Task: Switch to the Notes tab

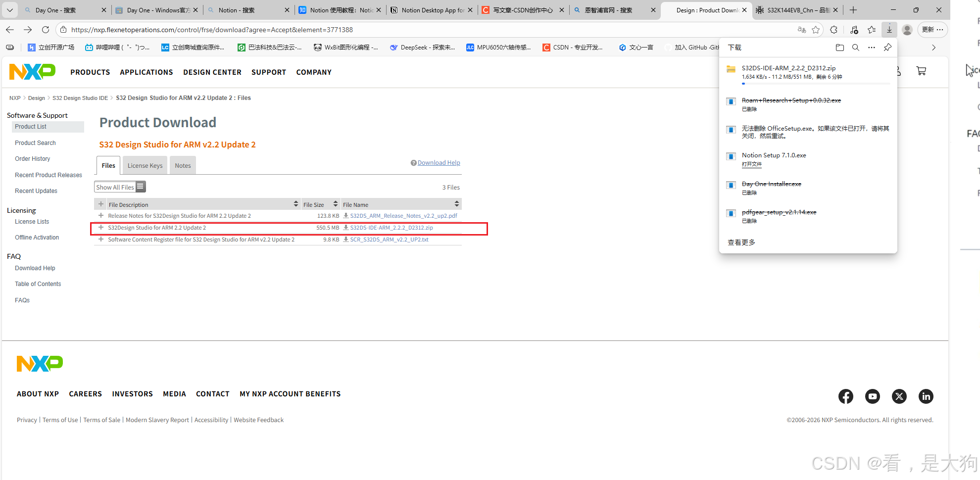Action: point(183,165)
